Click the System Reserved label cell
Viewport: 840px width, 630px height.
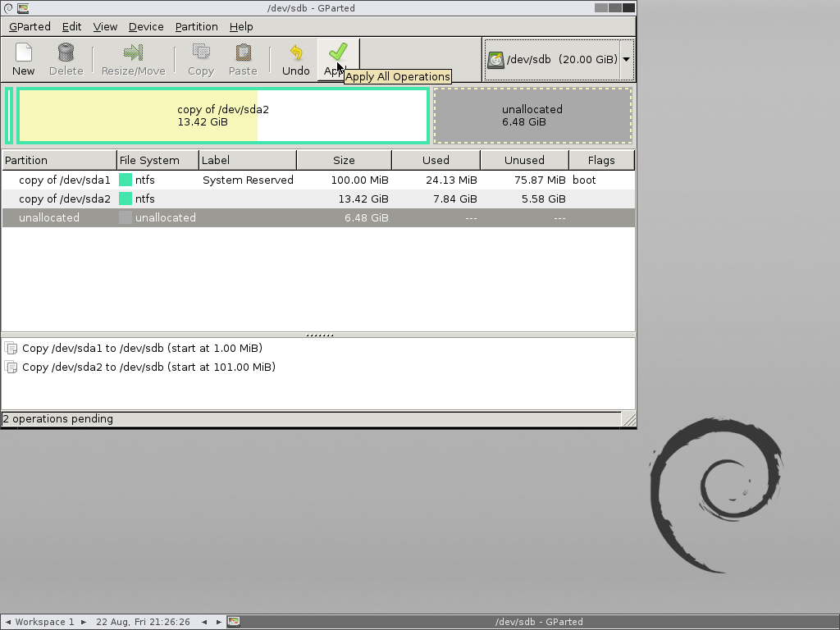[248, 180]
